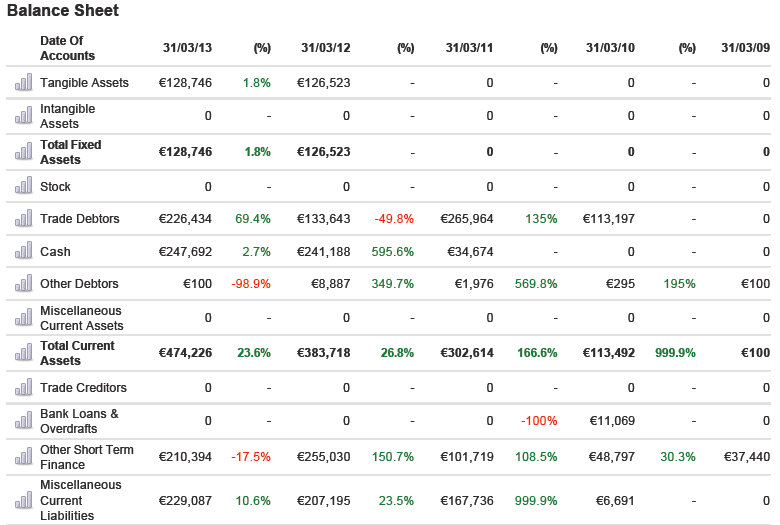Click the chart icon for Miscellaneous Current Liabilities

click(x=23, y=500)
